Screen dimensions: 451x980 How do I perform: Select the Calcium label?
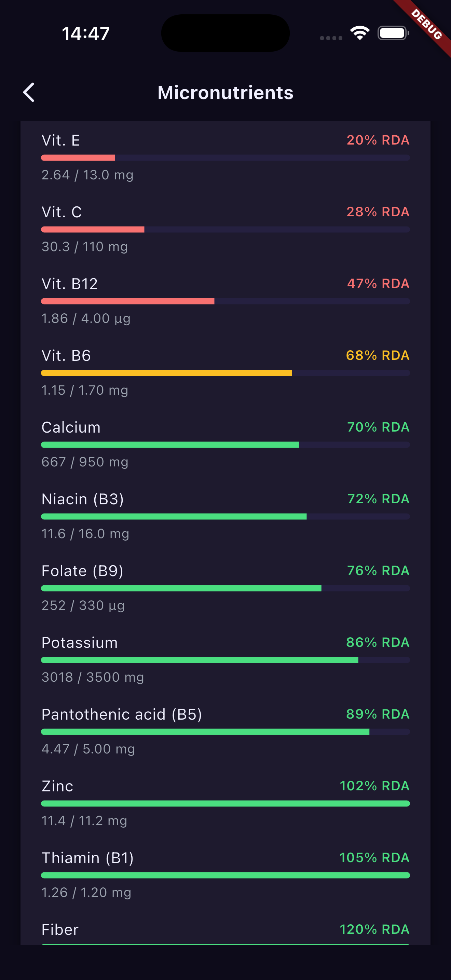click(71, 427)
